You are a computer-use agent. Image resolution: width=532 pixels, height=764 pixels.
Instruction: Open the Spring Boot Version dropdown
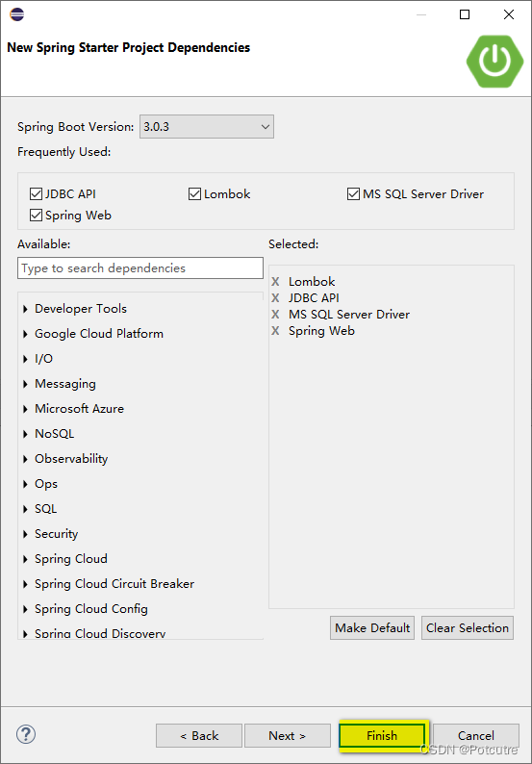click(207, 127)
